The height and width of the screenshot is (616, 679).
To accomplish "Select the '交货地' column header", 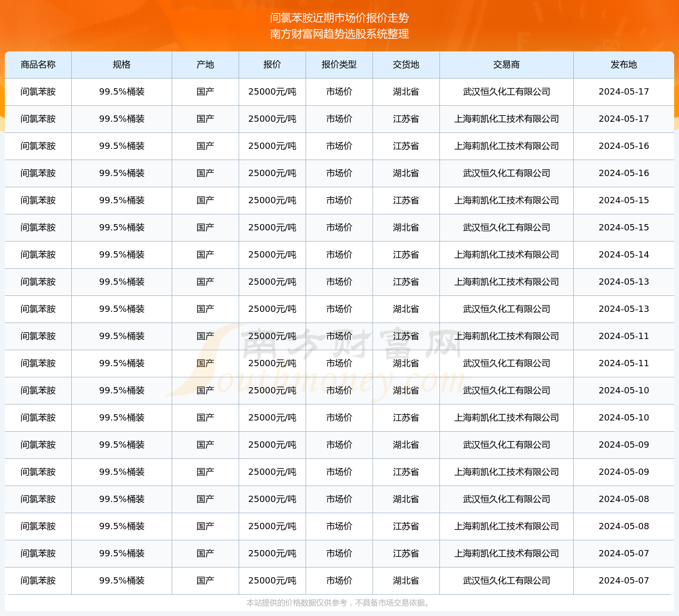I will pos(406,65).
